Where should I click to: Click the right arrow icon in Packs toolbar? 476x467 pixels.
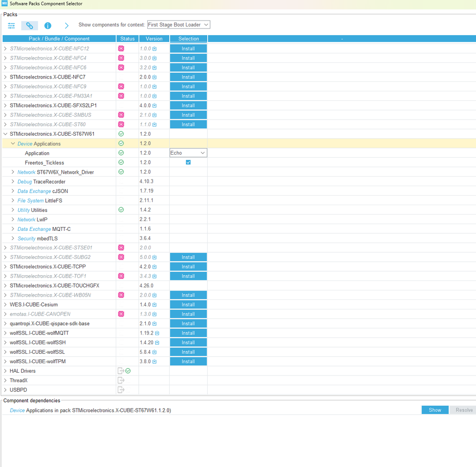click(x=67, y=26)
